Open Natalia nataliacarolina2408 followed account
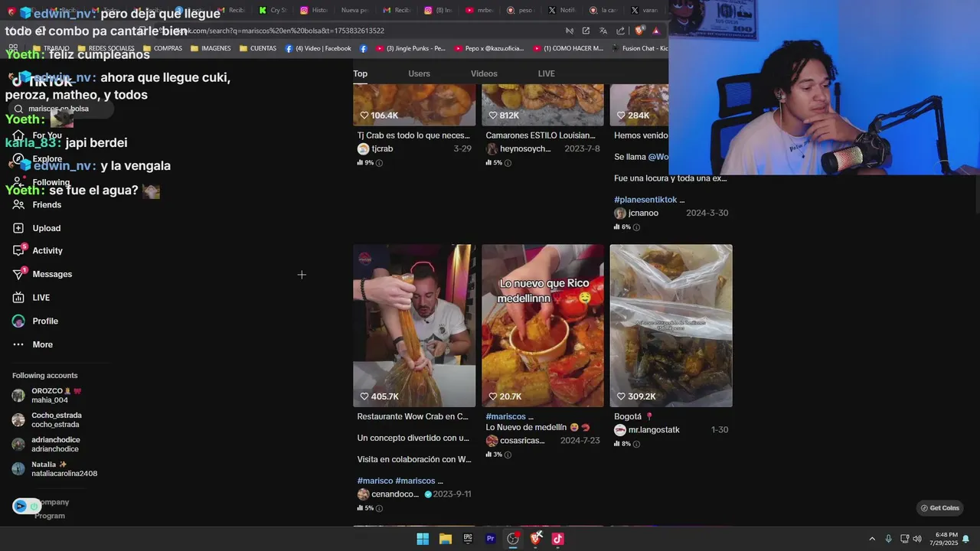Viewport: 980px width, 551px height. (55, 469)
